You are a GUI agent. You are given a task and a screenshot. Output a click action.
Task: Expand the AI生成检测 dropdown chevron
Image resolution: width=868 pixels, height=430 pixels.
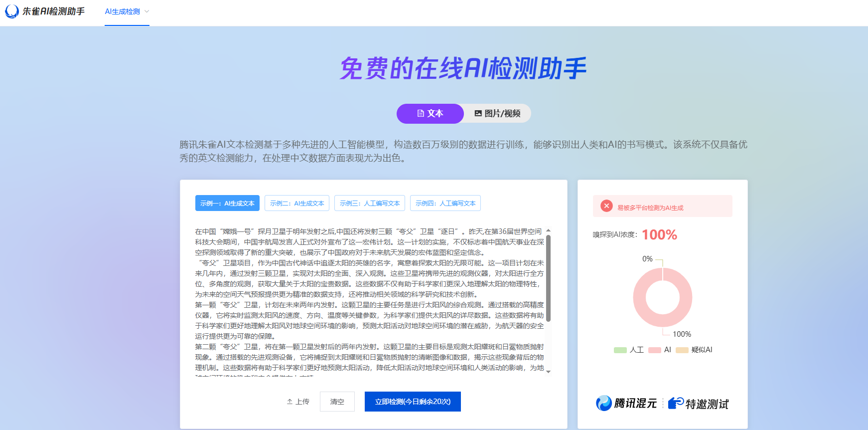[x=146, y=11]
